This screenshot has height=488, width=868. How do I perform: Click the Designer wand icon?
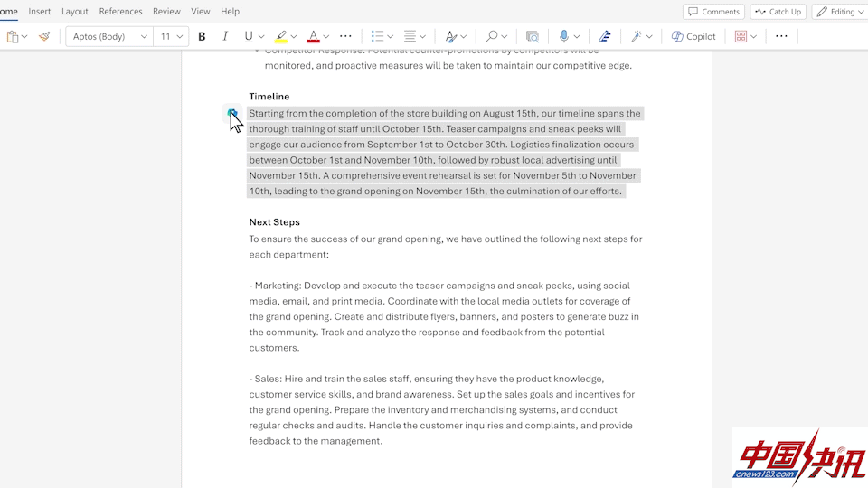(x=636, y=36)
